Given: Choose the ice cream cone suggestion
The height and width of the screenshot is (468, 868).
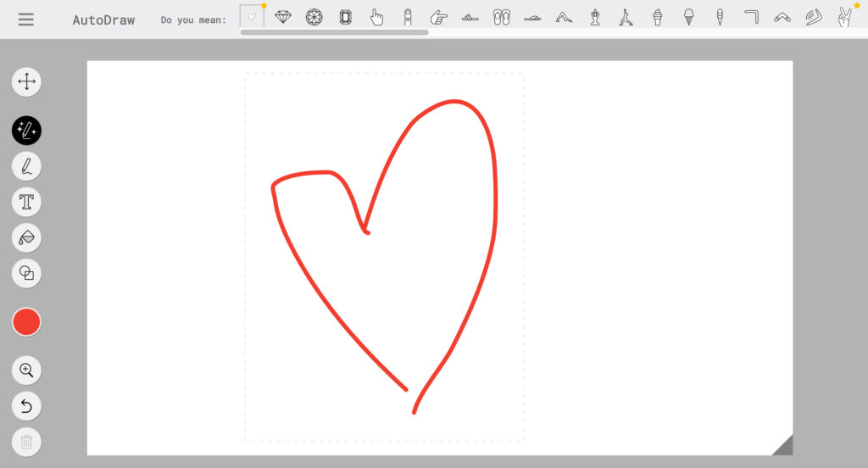Looking at the screenshot, I should (688, 17).
